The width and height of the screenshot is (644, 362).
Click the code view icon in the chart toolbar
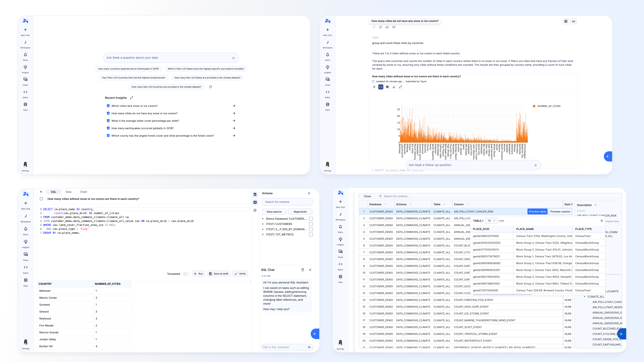[x=381, y=87]
